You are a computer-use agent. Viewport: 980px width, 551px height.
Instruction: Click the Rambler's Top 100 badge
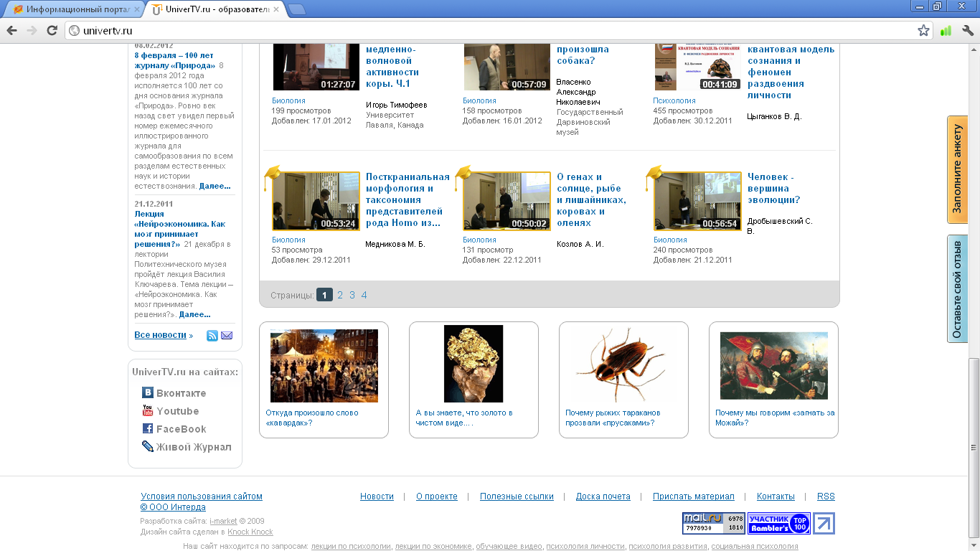pos(779,523)
